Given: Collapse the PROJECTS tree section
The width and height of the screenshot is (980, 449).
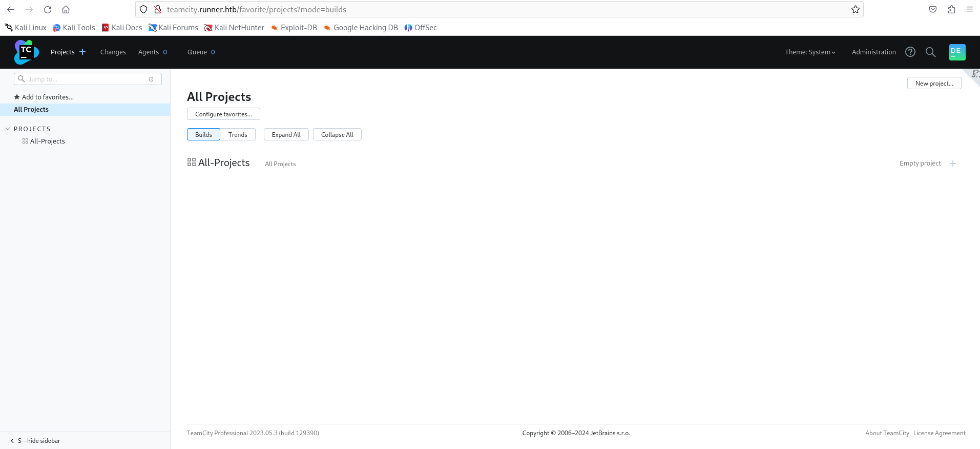Looking at the screenshot, I should coord(8,129).
